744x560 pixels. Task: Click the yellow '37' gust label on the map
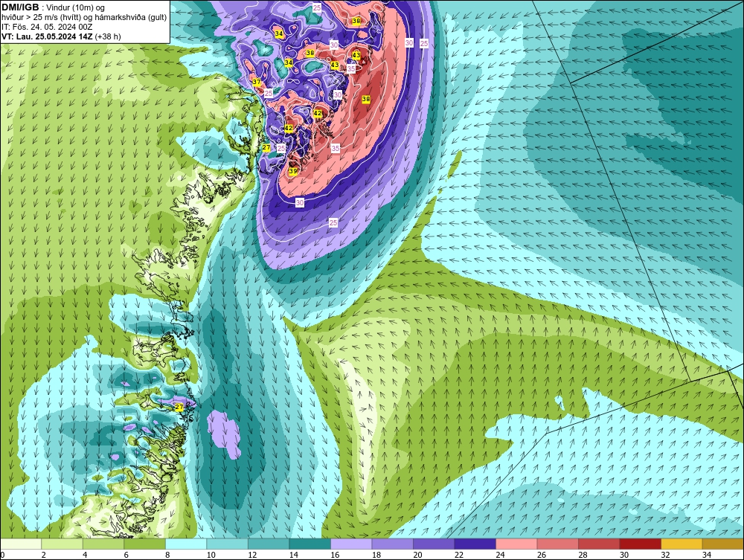(x=256, y=82)
